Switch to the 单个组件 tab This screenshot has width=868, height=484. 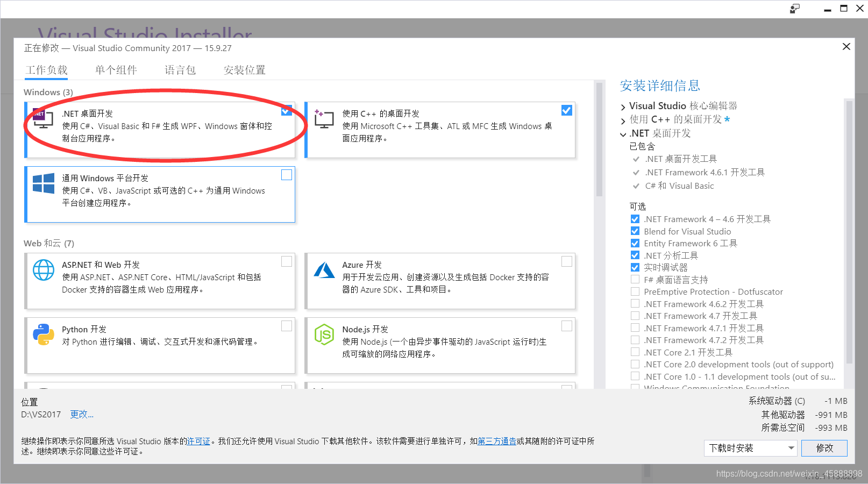click(x=116, y=70)
